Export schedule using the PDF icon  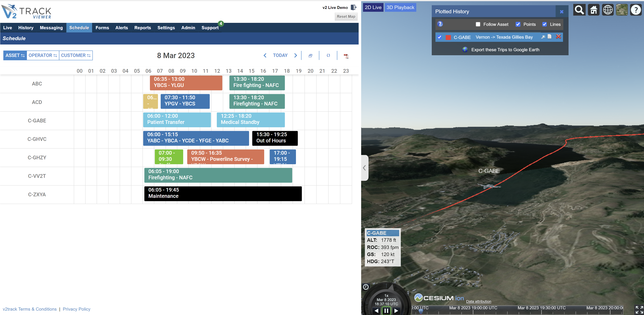tap(346, 56)
